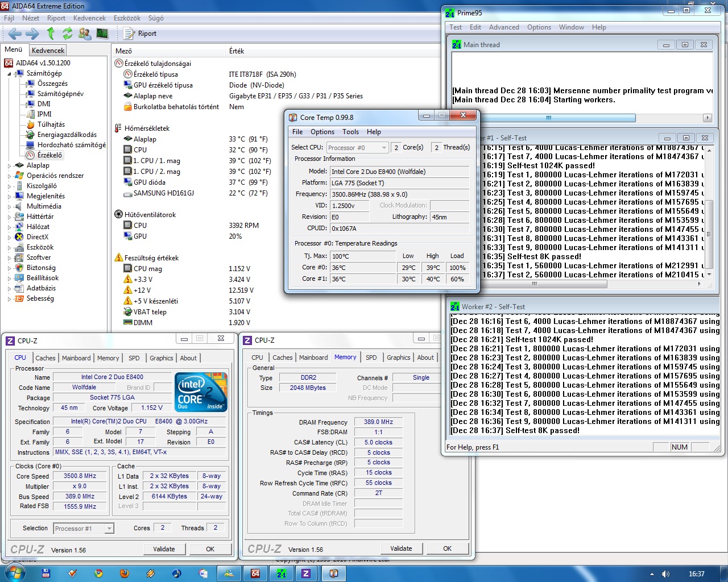This screenshot has width=728, height=582.
Task: Click the Tj. Max field showing 100°C
Action: click(x=363, y=256)
